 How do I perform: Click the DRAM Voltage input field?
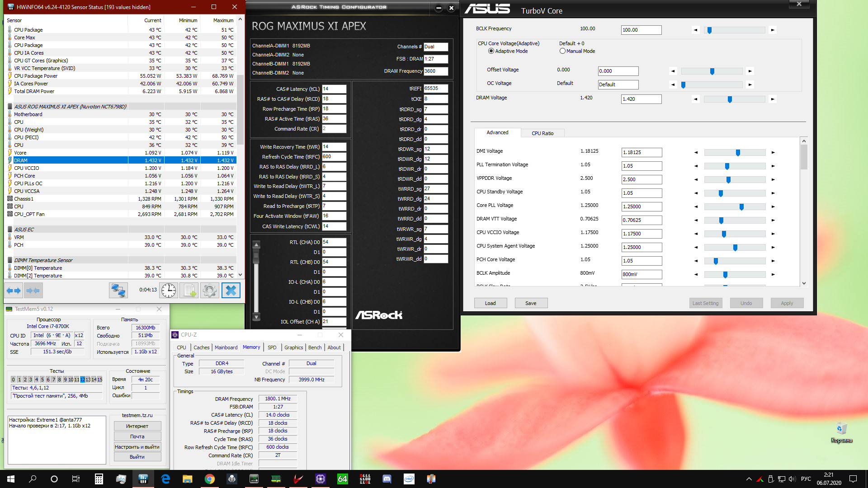[x=641, y=99]
